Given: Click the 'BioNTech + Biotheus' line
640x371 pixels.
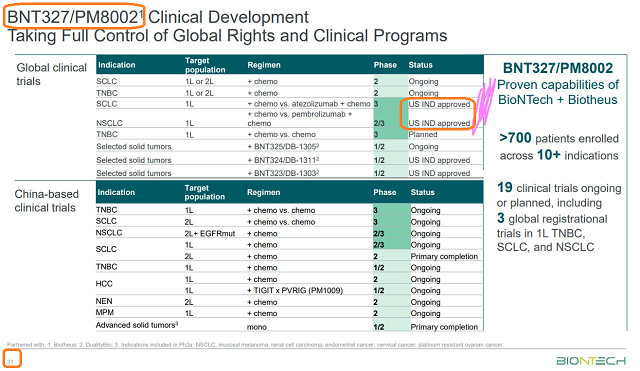Looking at the screenshot, I should [558, 100].
